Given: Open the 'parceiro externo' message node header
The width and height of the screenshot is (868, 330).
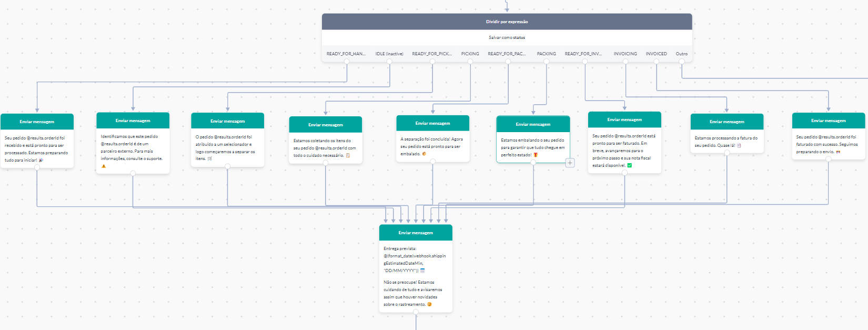Looking at the screenshot, I should (x=133, y=121).
